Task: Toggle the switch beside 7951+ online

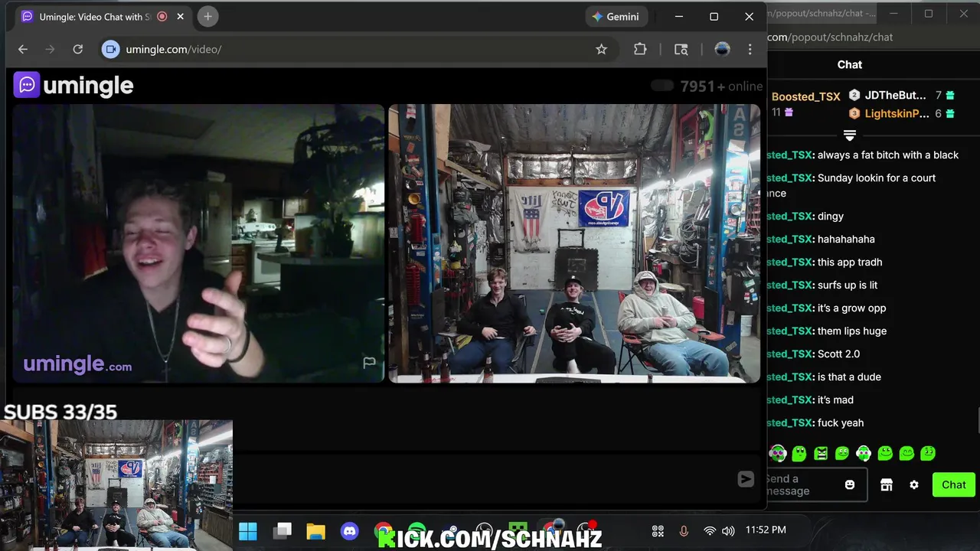Action: pos(662,86)
